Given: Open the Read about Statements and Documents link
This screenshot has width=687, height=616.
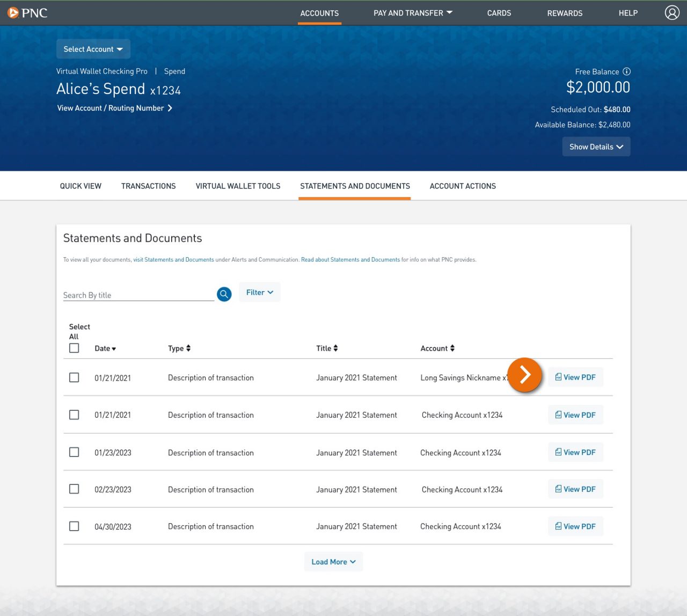Looking at the screenshot, I should coord(350,259).
